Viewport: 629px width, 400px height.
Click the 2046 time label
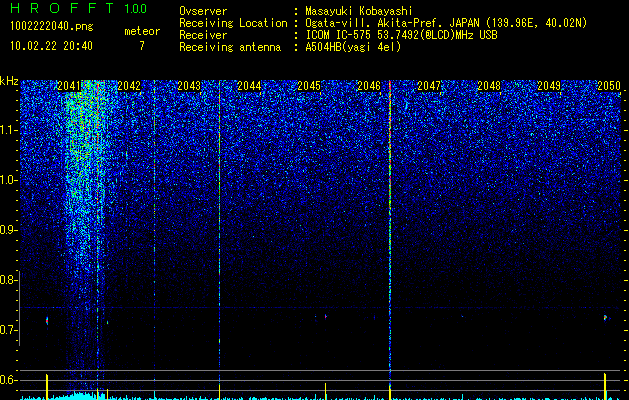[369, 86]
